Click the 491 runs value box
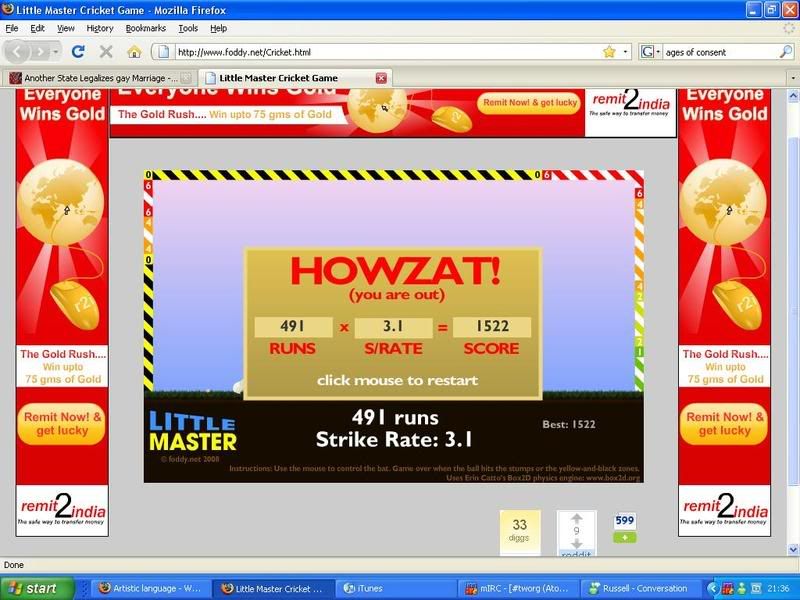800x600 pixels. (x=293, y=327)
